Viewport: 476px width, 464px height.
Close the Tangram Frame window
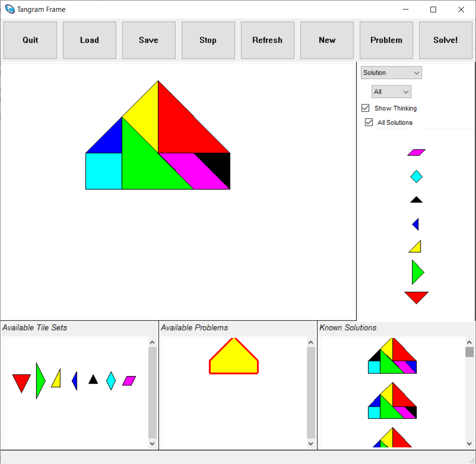click(461, 9)
